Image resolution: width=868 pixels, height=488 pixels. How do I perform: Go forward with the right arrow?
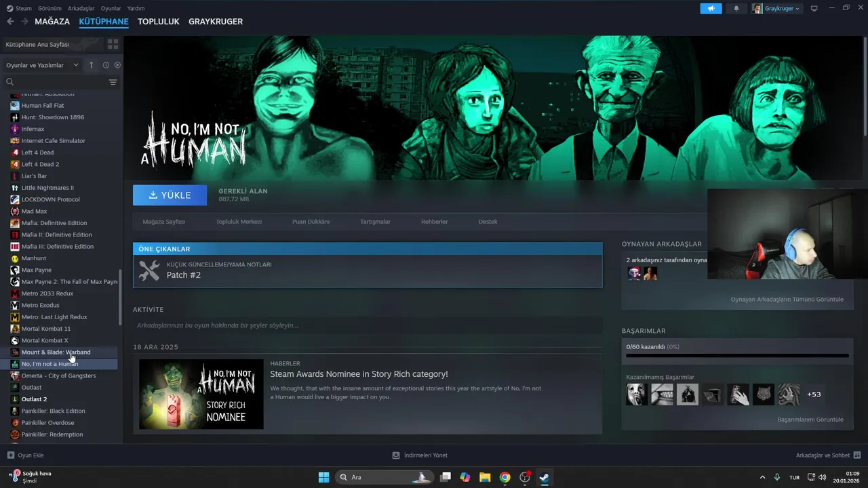click(24, 22)
